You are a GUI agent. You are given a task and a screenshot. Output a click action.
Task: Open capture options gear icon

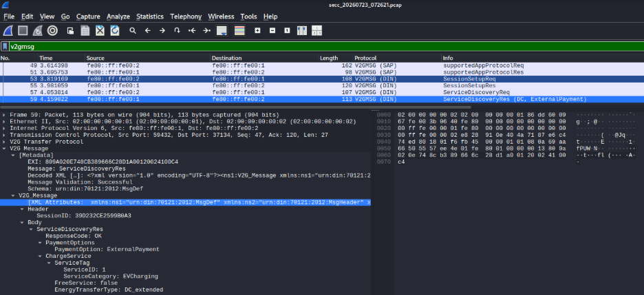click(52, 30)
